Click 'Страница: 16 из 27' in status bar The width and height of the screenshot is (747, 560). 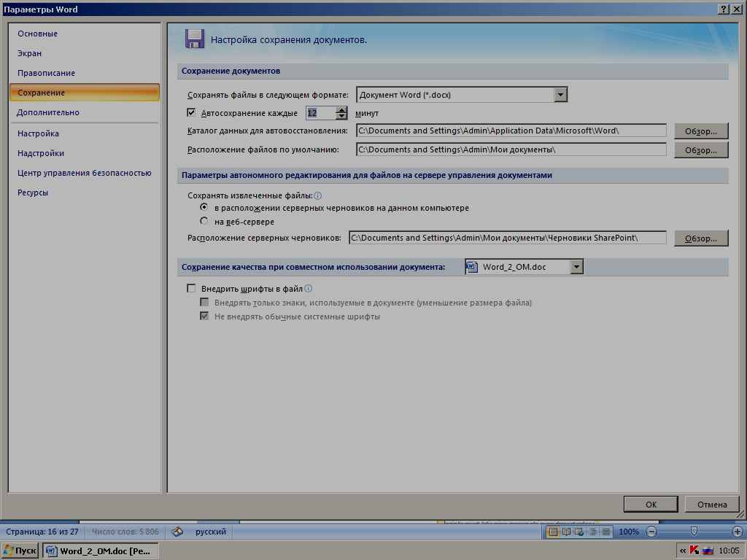click(x=42, y=532)
